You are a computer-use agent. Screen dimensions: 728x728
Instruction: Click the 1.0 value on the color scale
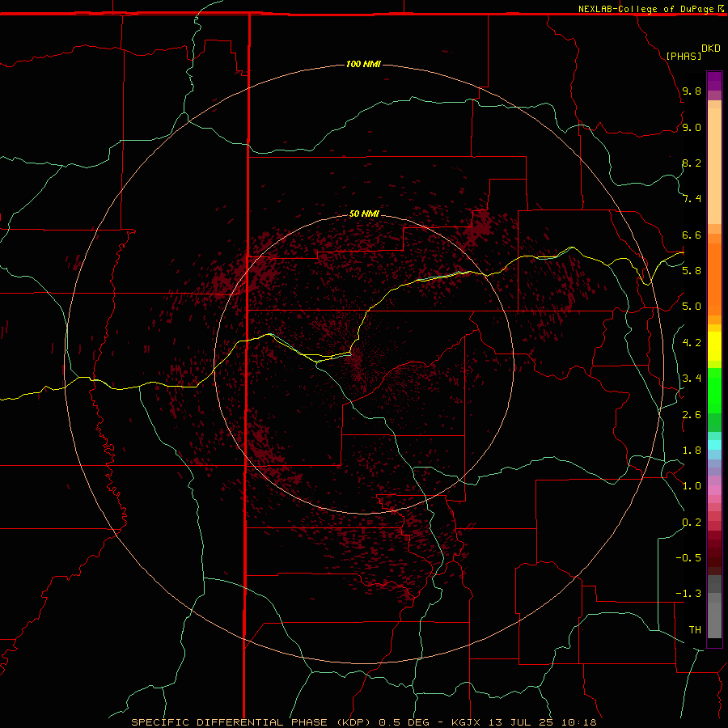pyautogui.click(x=692, y=486)
